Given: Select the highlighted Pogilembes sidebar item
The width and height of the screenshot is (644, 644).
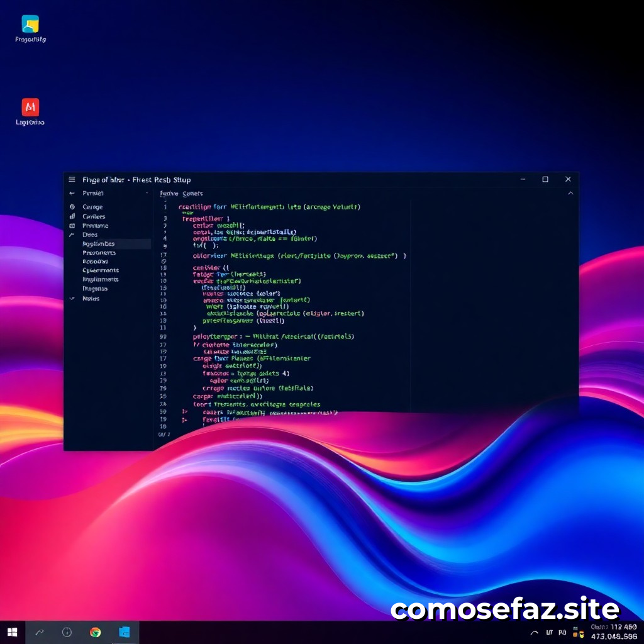Looking at the screenshot, I should pos(99,244).
